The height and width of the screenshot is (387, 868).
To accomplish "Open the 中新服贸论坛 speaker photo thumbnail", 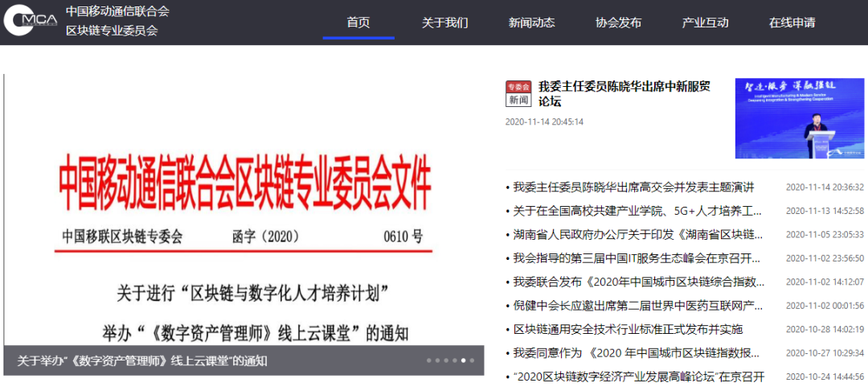I will point(800,118).
